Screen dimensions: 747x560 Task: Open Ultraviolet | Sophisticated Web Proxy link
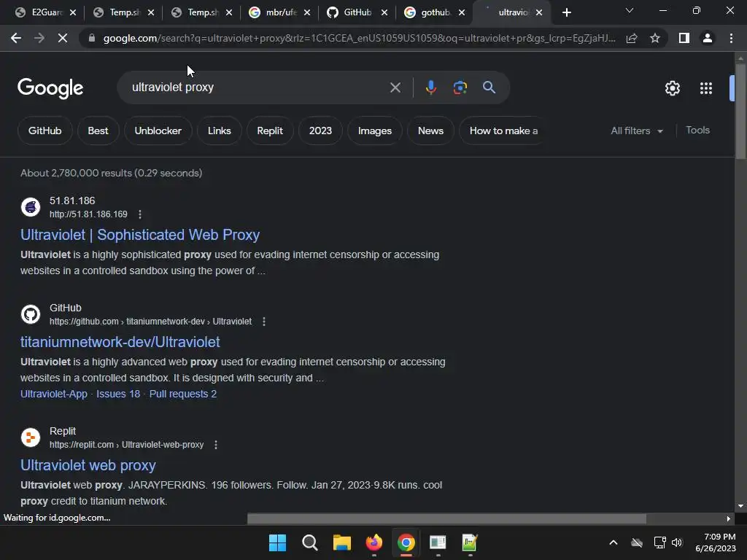click(x=140, y=235)
